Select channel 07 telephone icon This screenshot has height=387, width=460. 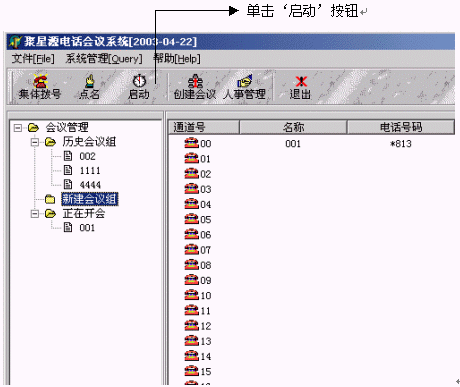[191, 250]
